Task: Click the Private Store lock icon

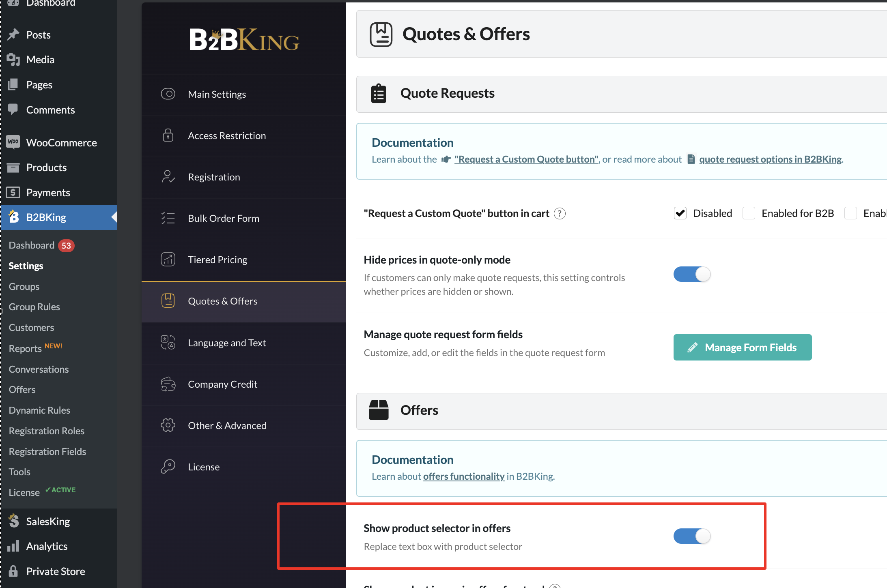Action: (x=13, y=571)
